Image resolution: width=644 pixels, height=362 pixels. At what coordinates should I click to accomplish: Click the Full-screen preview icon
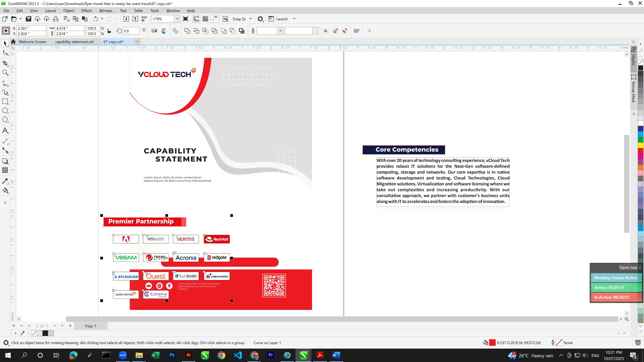pyautogui.click(x=185, y=19)
